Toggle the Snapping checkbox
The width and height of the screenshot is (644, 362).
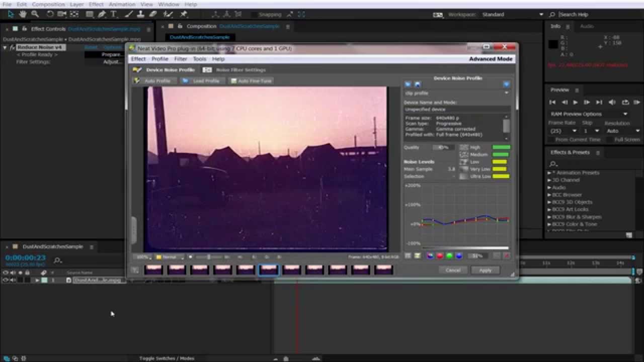coord(255,15)
